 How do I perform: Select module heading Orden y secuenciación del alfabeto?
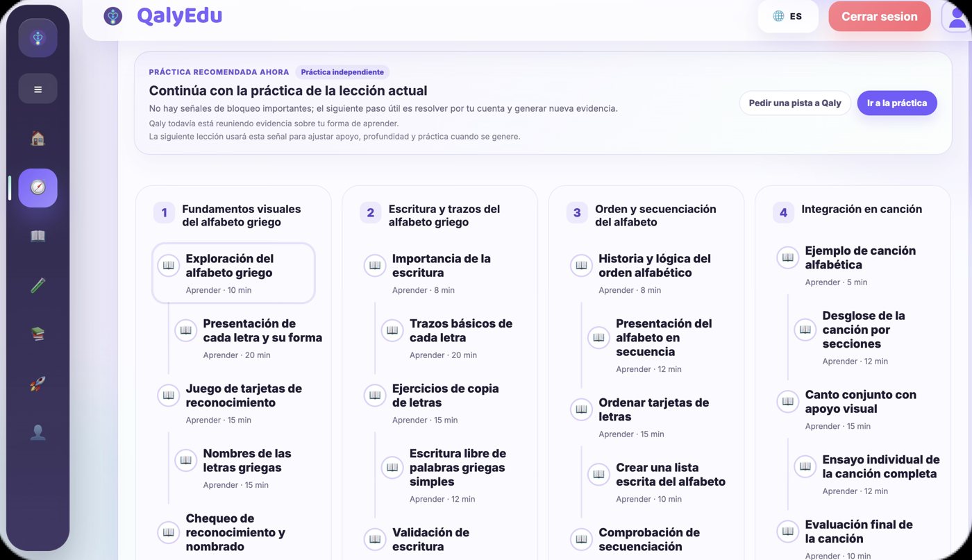click(x=655, y=215)
